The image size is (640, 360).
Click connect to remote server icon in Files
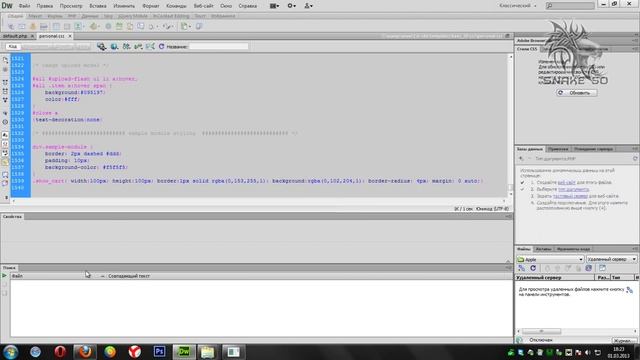(522, 268)
